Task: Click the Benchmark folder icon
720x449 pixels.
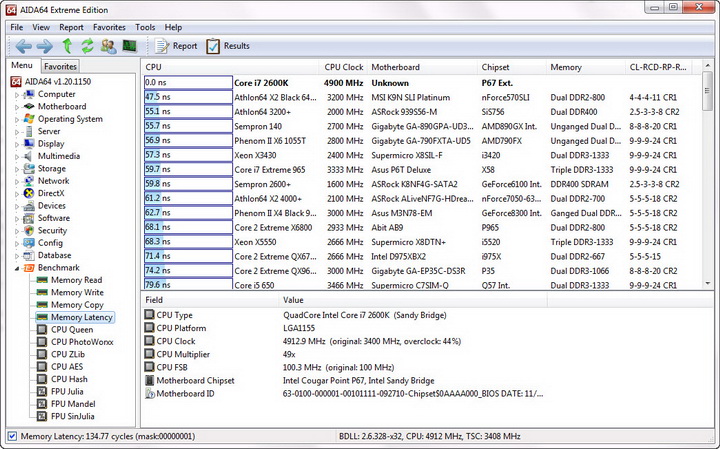Action: click(29, 268)
